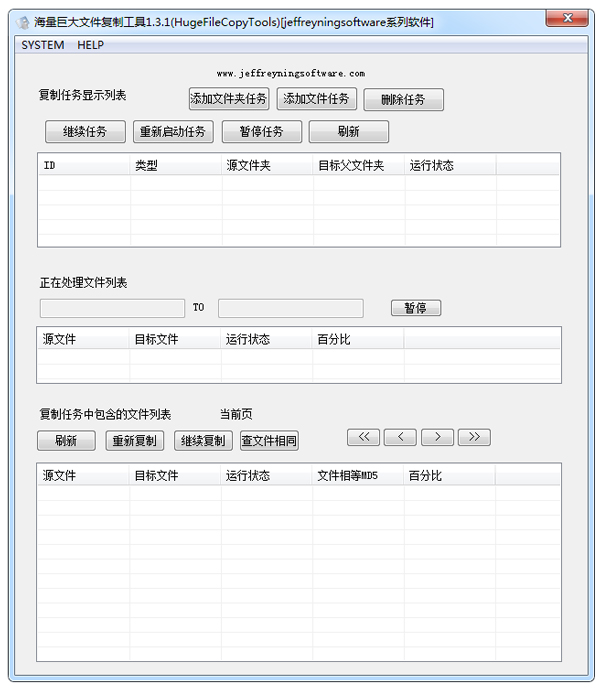Click 刷新 button next to 重新复制
The image size is (600, 689).
tap(66, 440)
